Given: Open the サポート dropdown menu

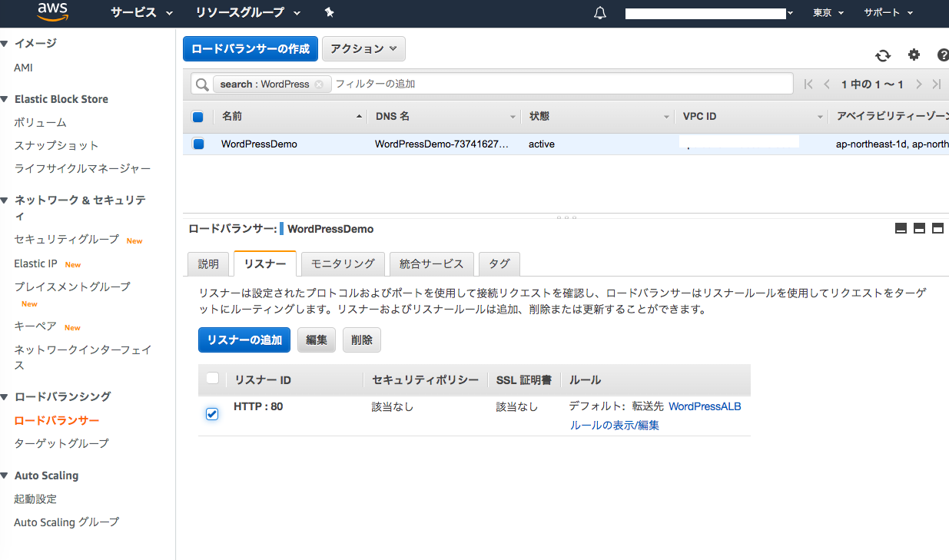Looking at the screenshot, I should pyautogui.click(x=888, y=12).
